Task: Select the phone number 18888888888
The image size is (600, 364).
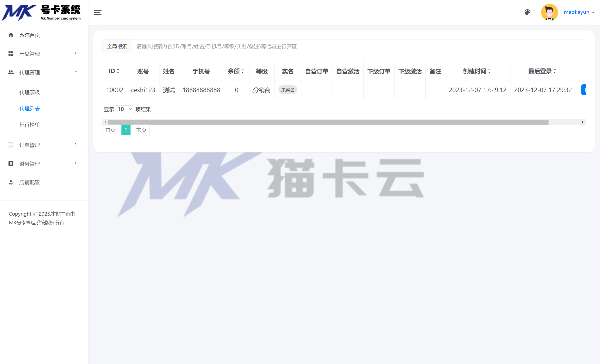Action: click(x=201, y=90)
